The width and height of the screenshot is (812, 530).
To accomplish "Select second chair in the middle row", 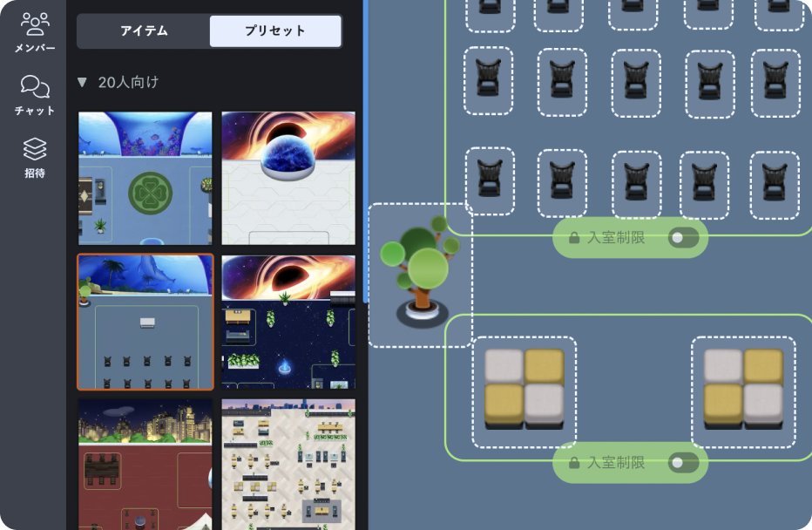I will [x=562, y=82].
